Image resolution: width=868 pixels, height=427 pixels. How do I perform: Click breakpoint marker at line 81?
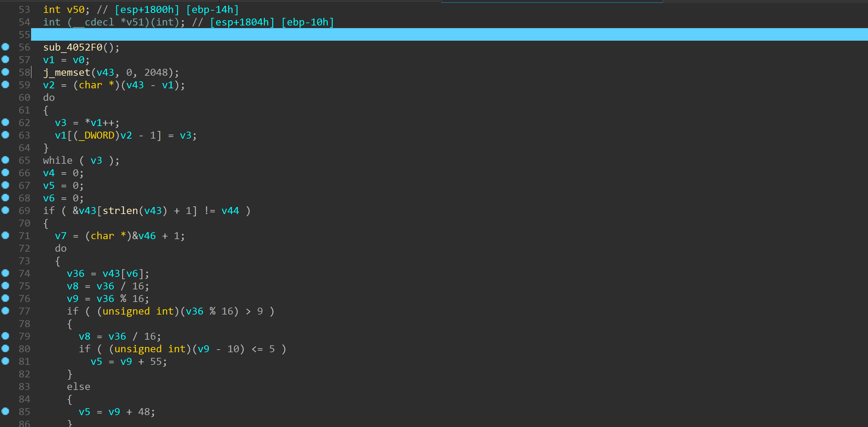pyautogui.click(x=5, y=361)
